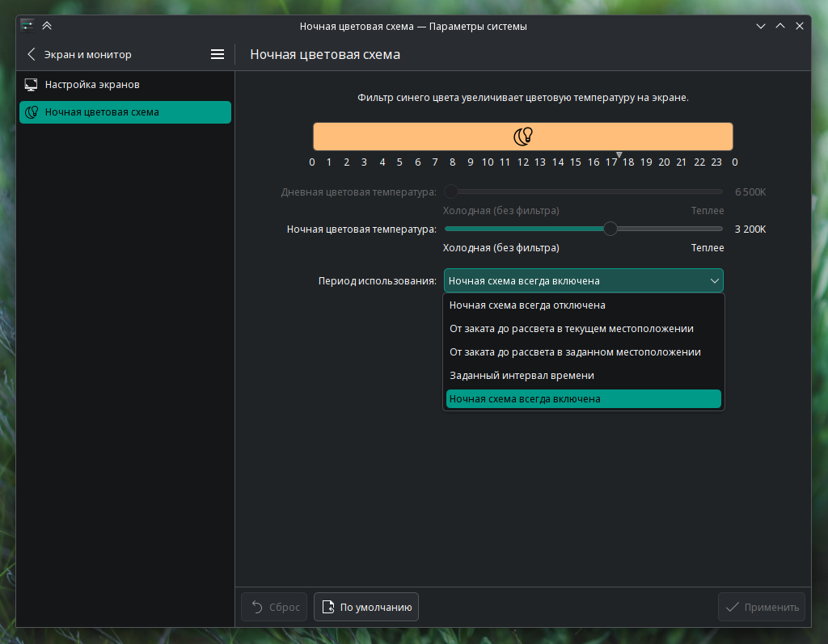828x644 pixels.
Task: Click the moon-and-bulb icon in the orange bar
Action: [x=523, y=137]
